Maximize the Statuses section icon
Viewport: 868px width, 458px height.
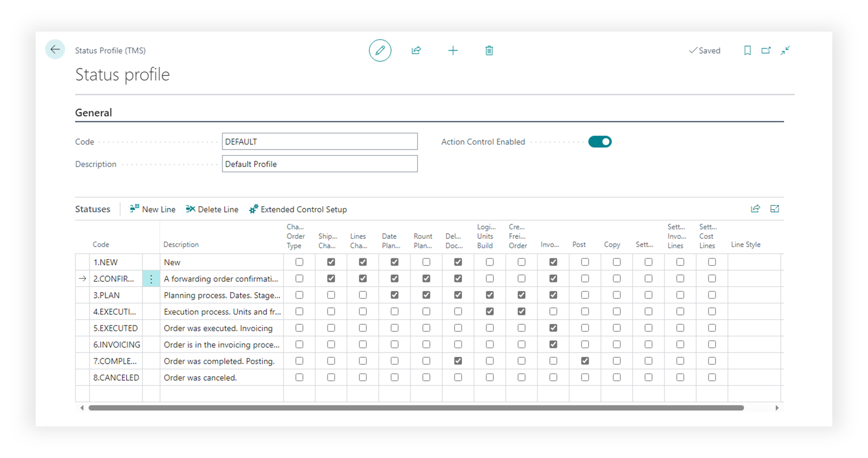pyautogui.click(x=774, y=209)
